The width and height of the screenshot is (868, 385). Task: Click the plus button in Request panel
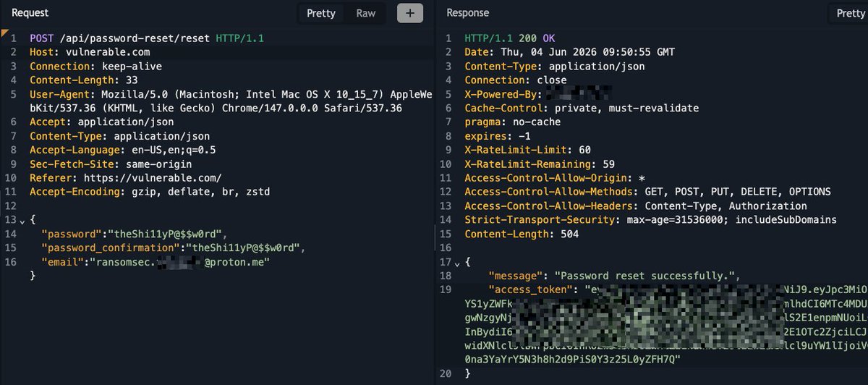pos(410,13)
